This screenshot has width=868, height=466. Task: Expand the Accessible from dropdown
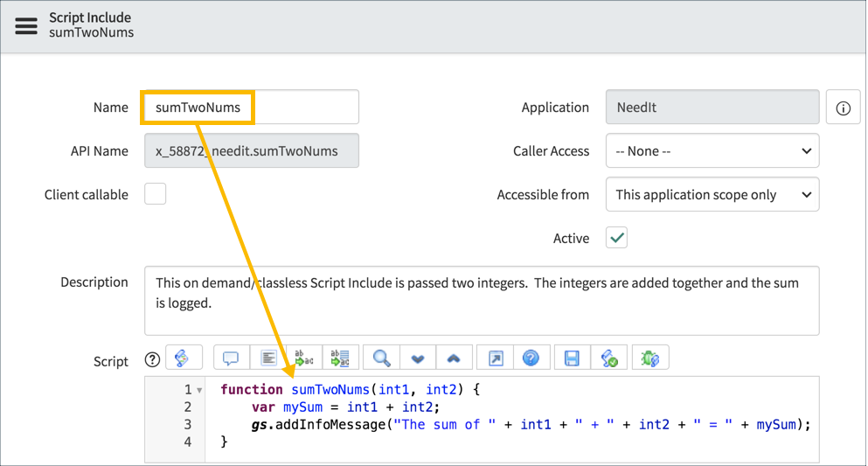[712, 195]
